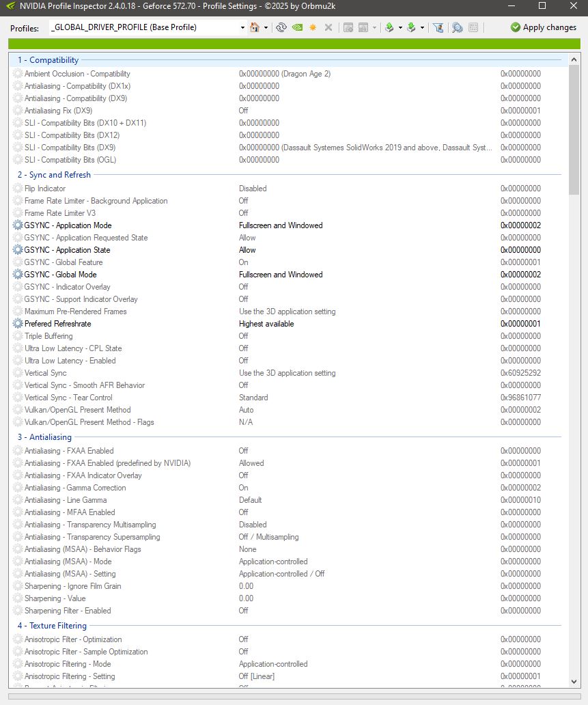Viewport: 588px width, 705px height.
Task: Click the Off [Linear] value for Anisotropic Filtering - Setting
Action: coord(256,676)
